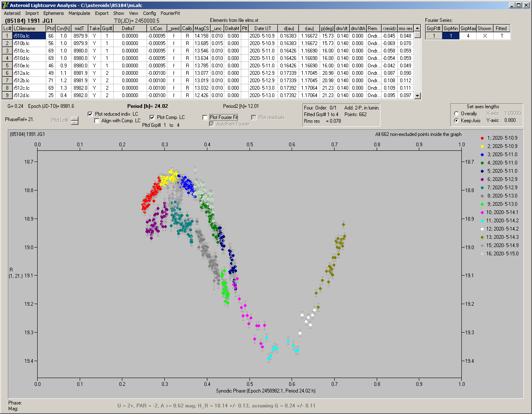Viewport: 532px width, 414px height.
Task: Open the Import menu
Action: tap(32, 13)
